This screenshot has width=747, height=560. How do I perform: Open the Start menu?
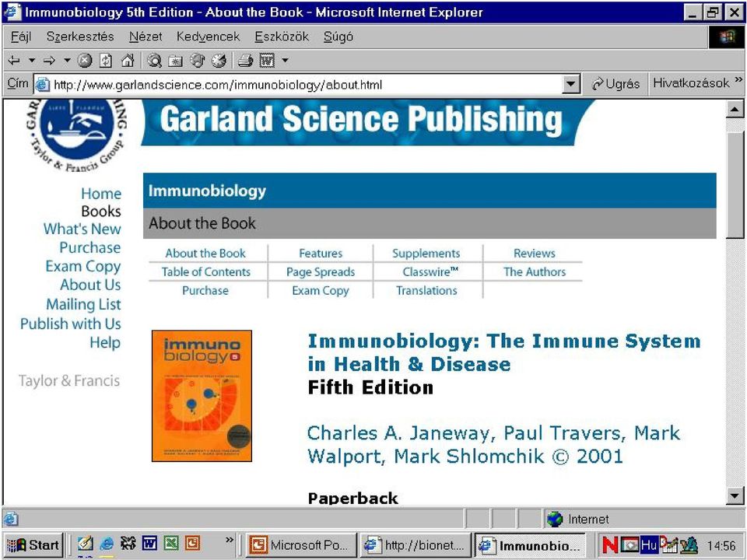tap(33, 544)
